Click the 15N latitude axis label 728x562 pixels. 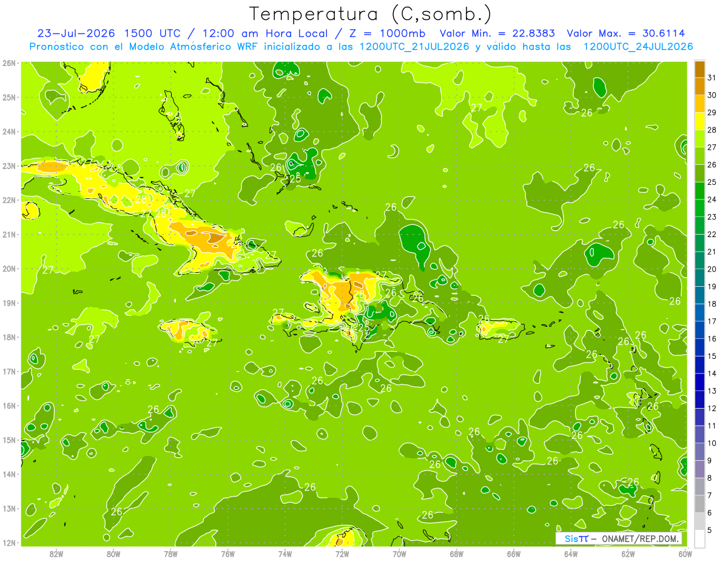(x=8, y=440)
